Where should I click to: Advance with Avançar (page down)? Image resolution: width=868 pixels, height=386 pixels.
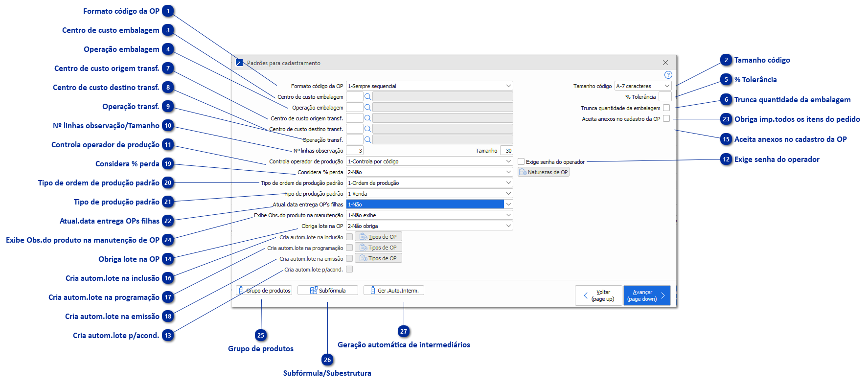point(647,295)
